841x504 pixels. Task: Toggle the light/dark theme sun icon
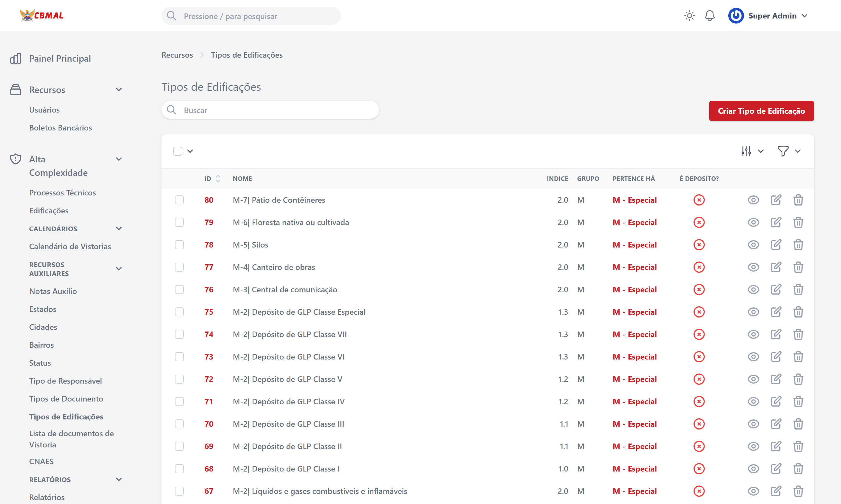click(689, 16)
